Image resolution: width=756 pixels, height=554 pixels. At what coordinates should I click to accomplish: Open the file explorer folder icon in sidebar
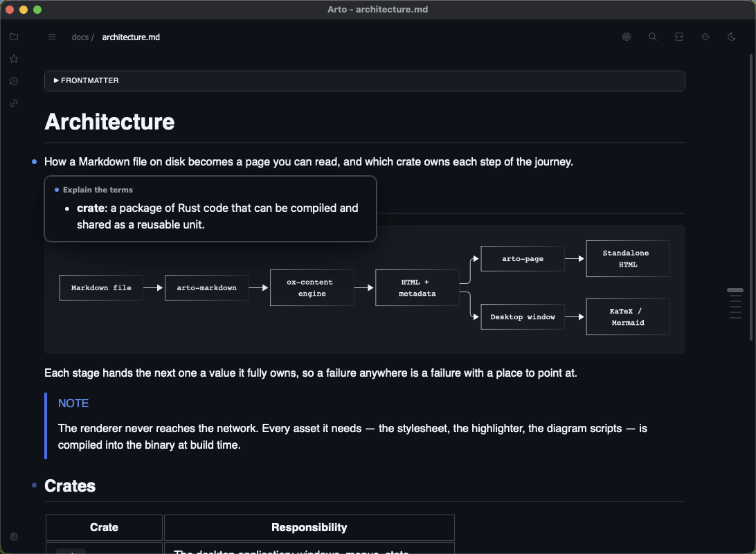pos(14,37)
